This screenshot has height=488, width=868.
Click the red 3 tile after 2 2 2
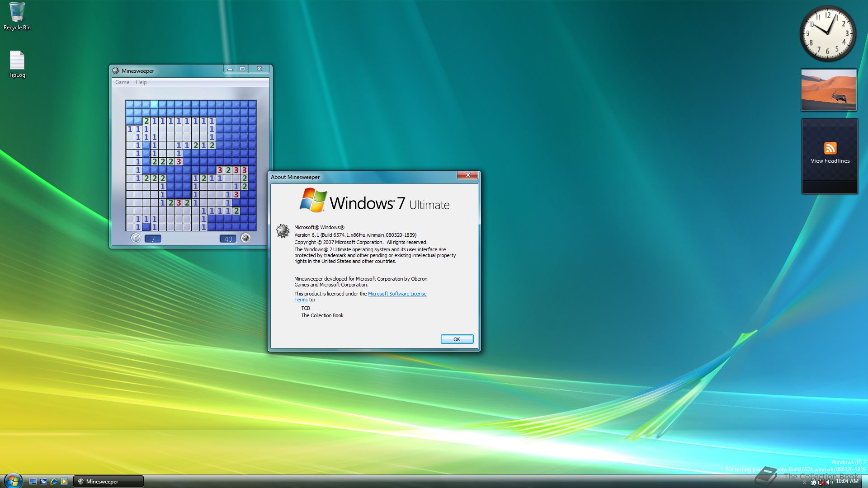(x=179, y=162)
